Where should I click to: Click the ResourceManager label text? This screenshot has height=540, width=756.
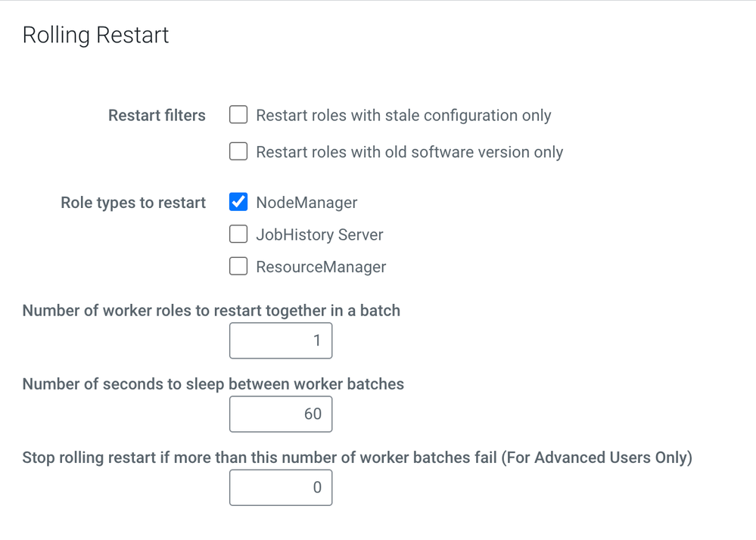tap(321, 267)
